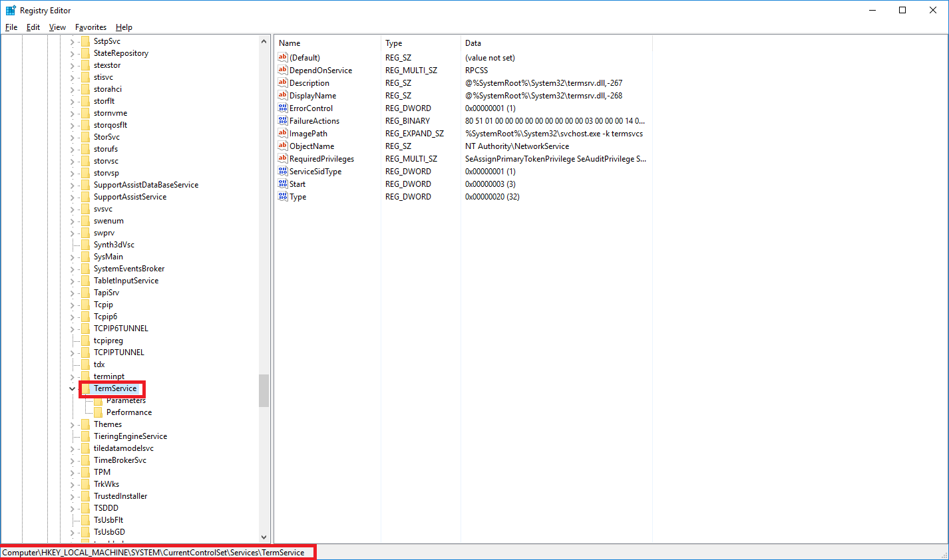Select the TSDDD key
This screenshot has width=949, height=560.
[106, 508]
